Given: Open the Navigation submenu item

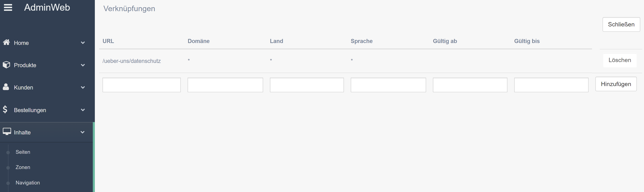Looking at the screenshot, I should (28, 183).
